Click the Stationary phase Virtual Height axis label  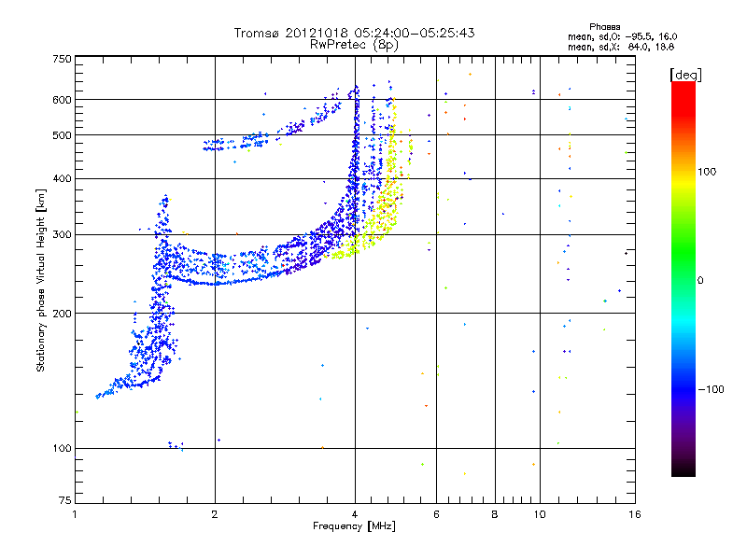(x=41, y=280)
